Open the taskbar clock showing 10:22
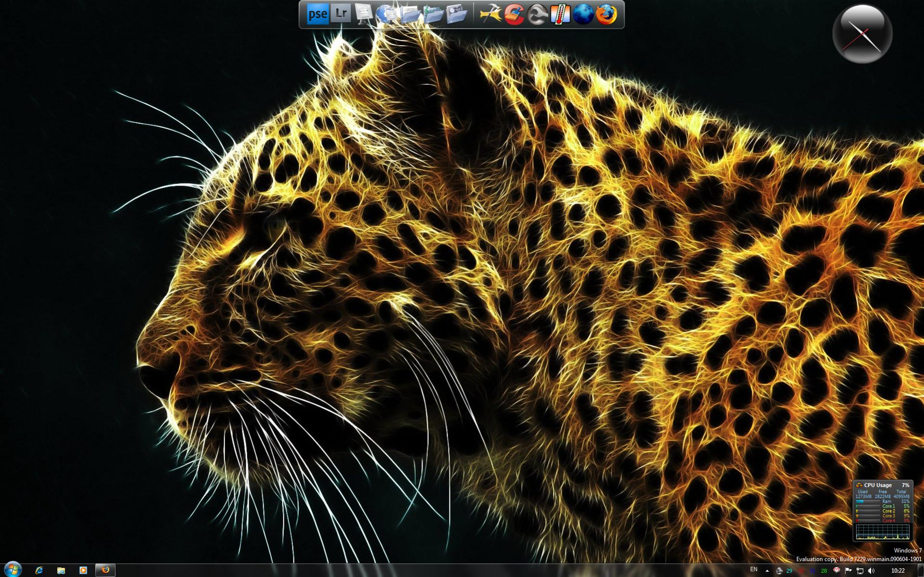 click(x=898, y=571)
